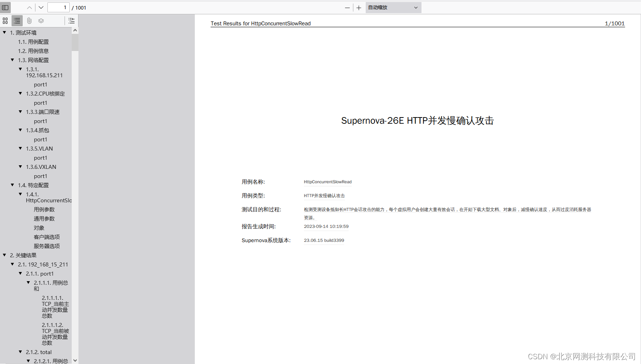Screen dimensions: 641x364
Task: Open outline item 通用参数
Action: tap(44, 219)
